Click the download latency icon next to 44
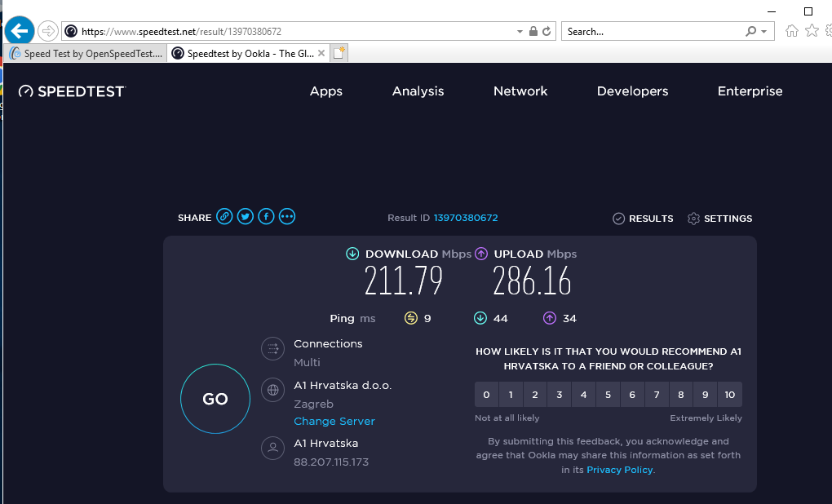This screenshot has height=504, width=832. pos(480,318)
